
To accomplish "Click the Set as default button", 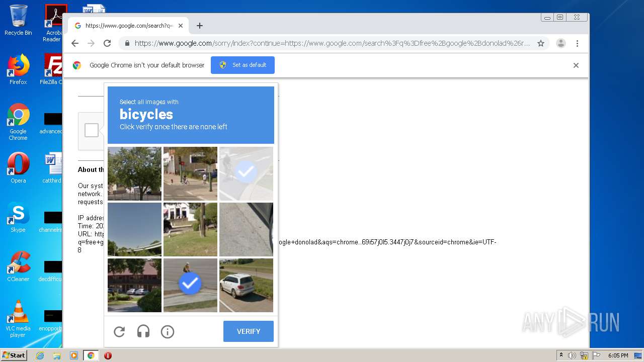I will pyautogui.click(x=243, y=65).
